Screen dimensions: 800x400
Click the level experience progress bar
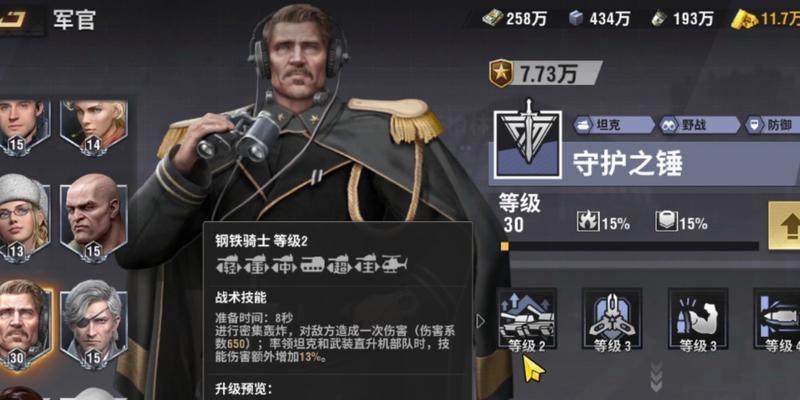pos(630,246)
